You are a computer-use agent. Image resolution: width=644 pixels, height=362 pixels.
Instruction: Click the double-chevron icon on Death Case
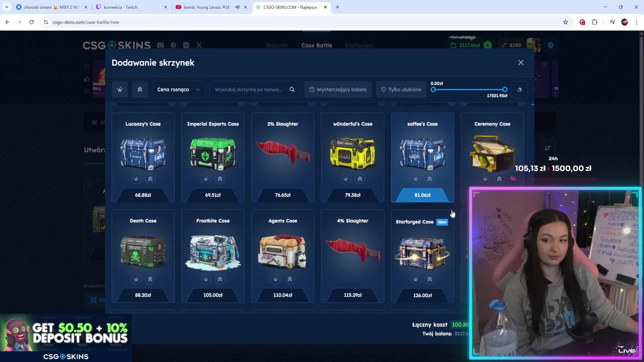coord(150,279)
